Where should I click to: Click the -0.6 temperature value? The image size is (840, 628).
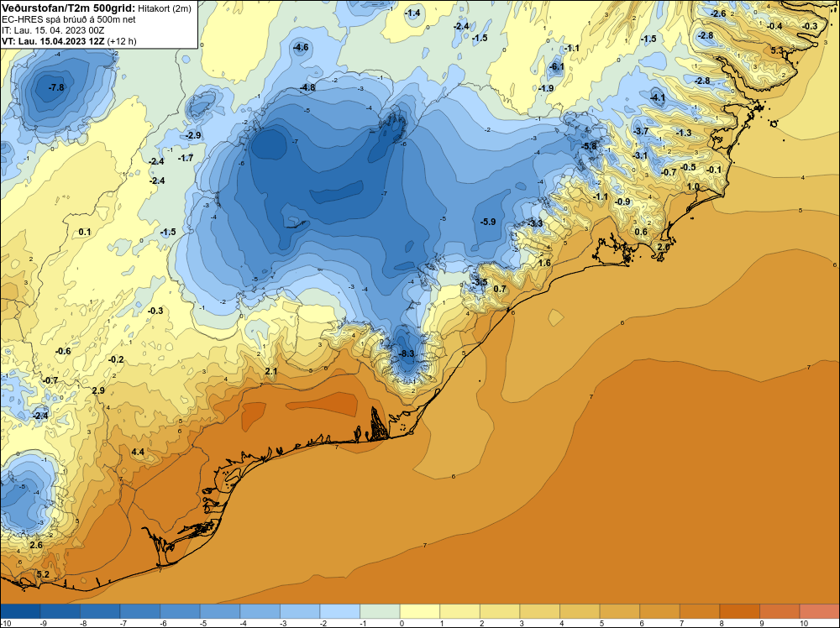click(x=63, y=351)
